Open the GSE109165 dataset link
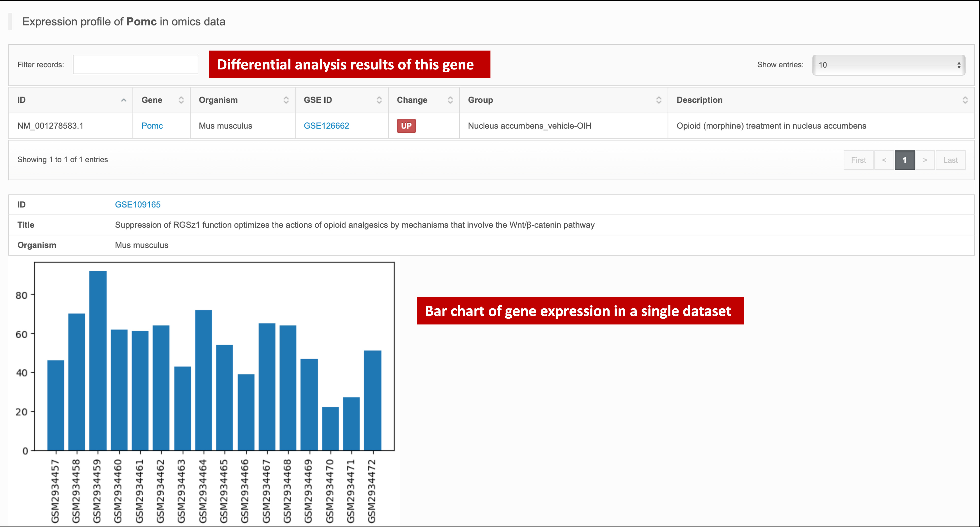This screenshot has width=980, height=527. [138, 205]
